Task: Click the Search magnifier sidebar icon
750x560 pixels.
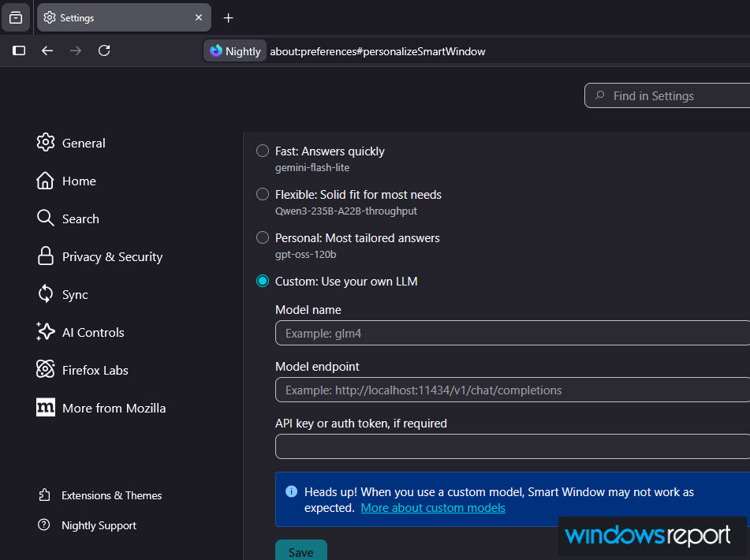Action: [x=46, y=218]
